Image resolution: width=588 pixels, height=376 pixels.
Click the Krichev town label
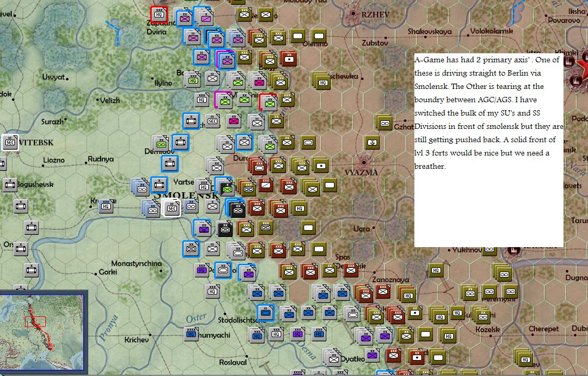point(136,340)
